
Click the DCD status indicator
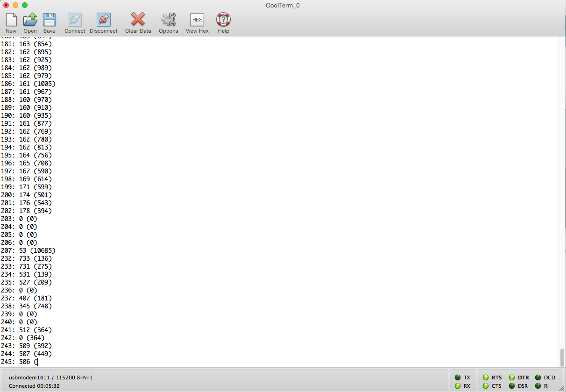point(538,378)
